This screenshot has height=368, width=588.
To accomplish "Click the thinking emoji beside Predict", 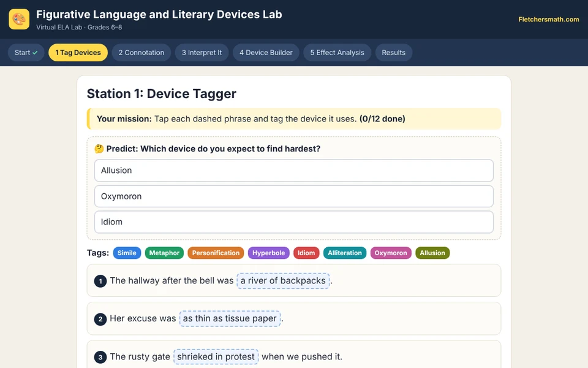I will coord(99,148).
